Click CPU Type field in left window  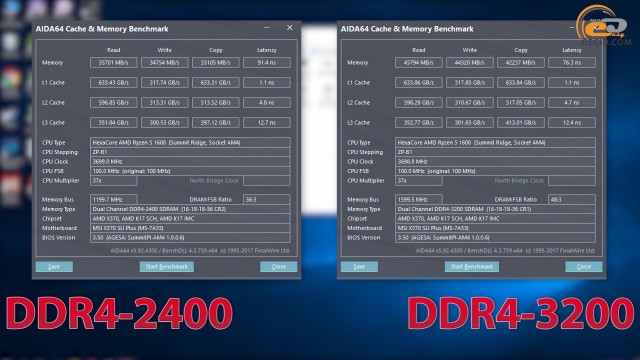tap(190, 142)
